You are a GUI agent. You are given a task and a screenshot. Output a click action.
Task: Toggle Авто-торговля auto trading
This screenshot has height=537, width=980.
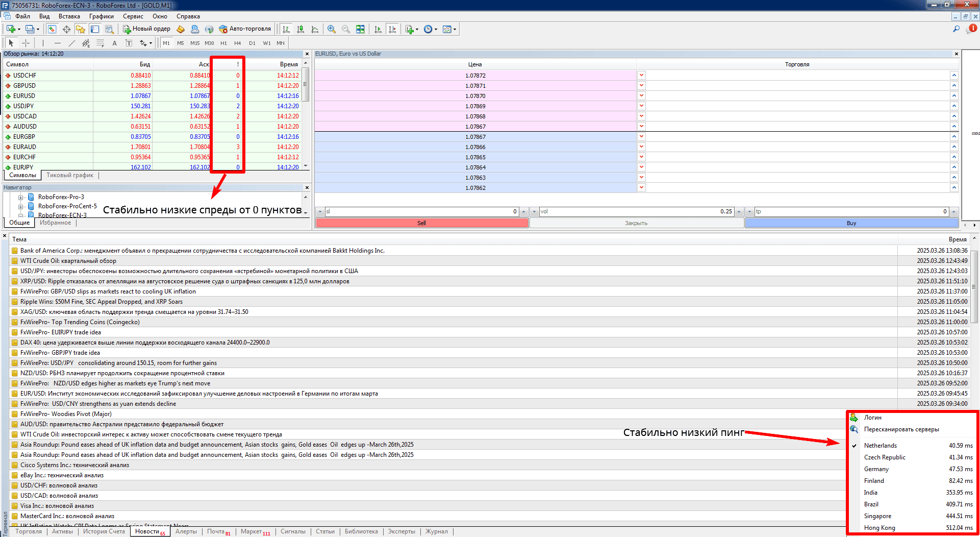coord(245,29)
